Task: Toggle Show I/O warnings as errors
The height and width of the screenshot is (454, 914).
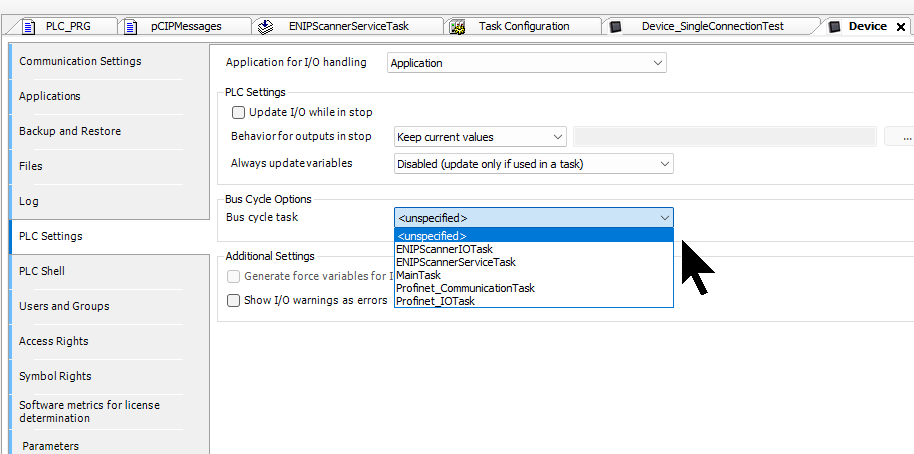Action: coord(233,301)
